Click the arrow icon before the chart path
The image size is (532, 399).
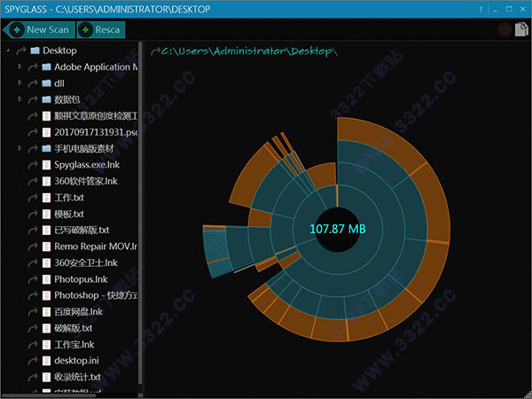click(x=156, y=52)
